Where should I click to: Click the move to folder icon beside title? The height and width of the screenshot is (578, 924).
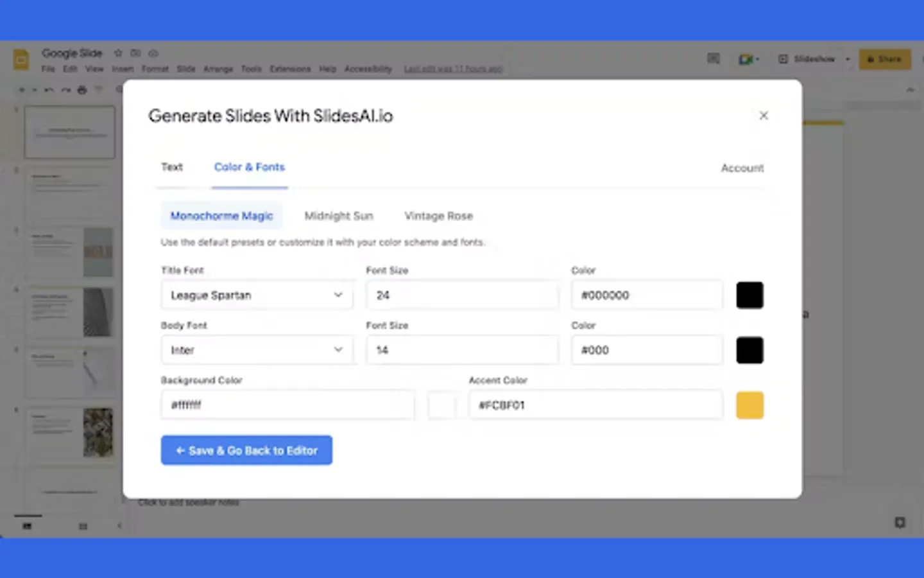[135, 53]
